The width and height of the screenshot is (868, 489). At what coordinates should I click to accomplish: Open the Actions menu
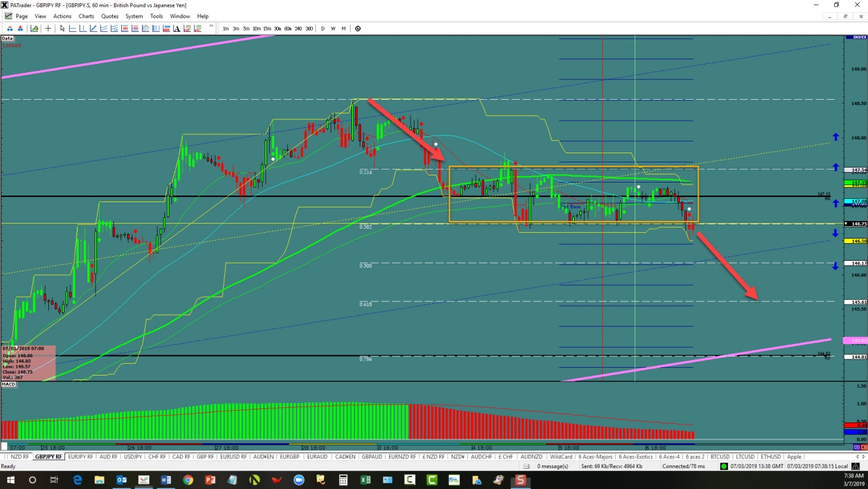[63, 16]
